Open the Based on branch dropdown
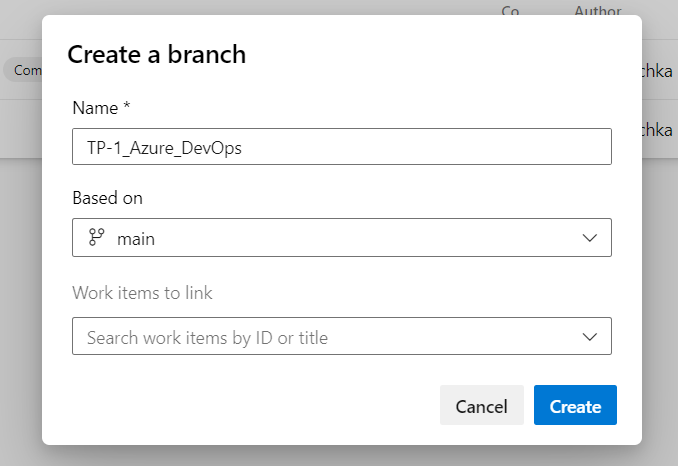678x466 pixels. point(341,238)
